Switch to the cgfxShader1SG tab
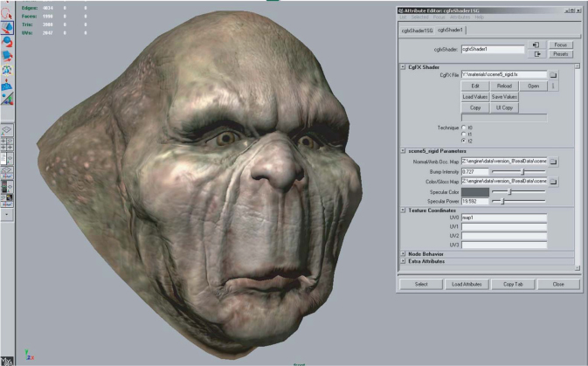 (x=416, y=30)
